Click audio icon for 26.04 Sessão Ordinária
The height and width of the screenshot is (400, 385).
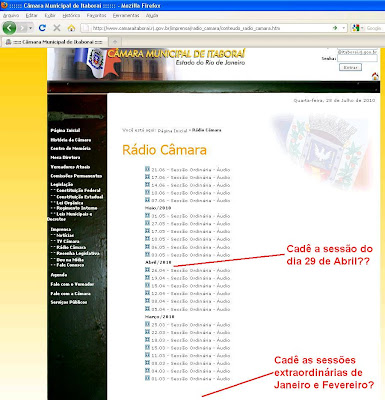(x=147, y=270)
